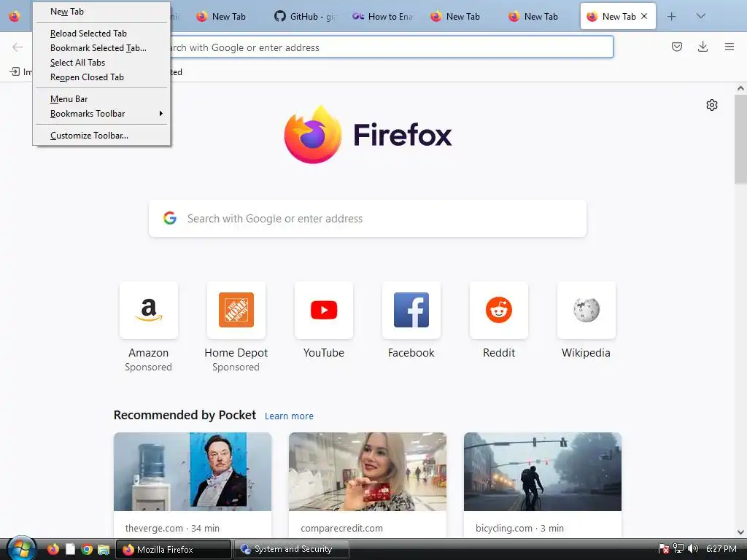747x560 pixels.
Task: Launch Chrome from quick launch bar
Action: tap(87, 550)
